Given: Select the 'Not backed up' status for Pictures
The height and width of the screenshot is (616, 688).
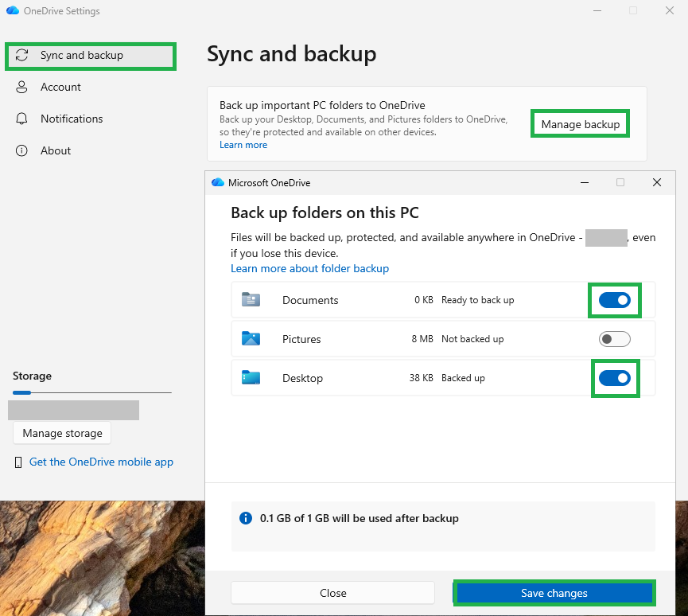Looking at the screenshot, I should click(x=472, y=339).
